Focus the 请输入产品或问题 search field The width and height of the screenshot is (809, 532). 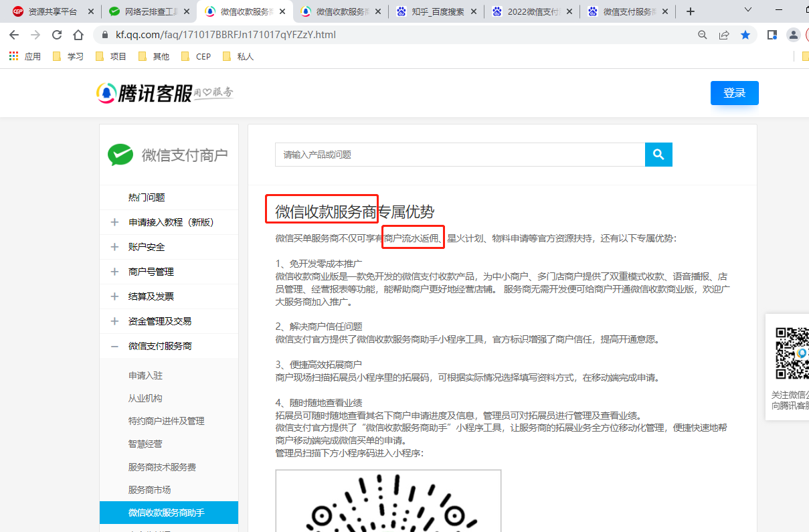pos(460,155)
